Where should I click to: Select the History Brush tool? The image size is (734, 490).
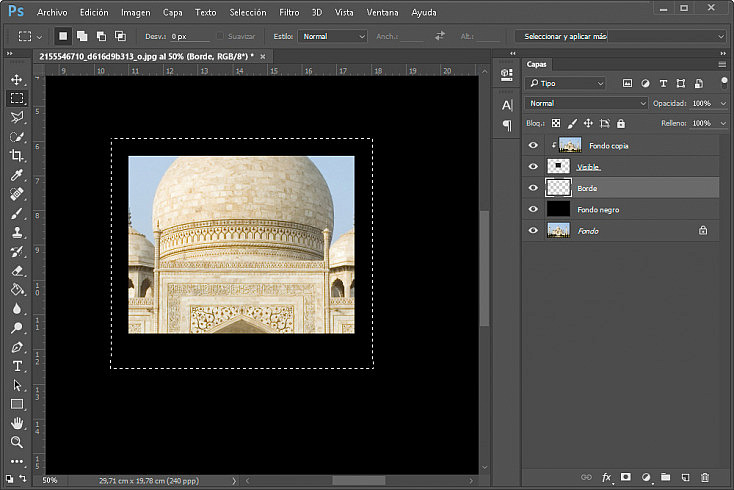click(x=17, y=251)
